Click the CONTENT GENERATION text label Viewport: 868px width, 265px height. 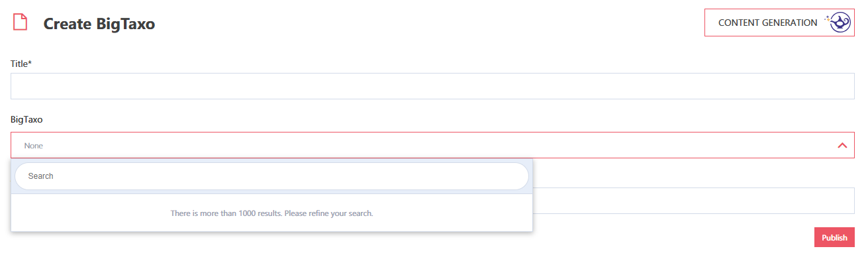tap(767, 23)
